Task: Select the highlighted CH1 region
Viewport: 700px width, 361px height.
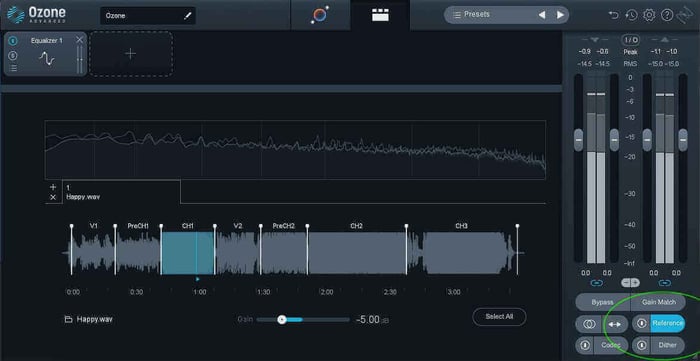Action: (188, 252)
